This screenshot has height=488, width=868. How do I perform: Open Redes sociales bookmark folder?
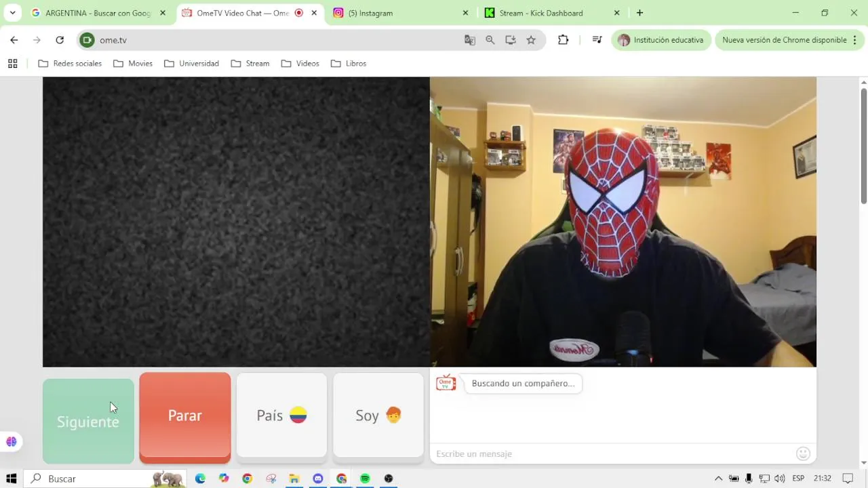(x=70, y=64)
